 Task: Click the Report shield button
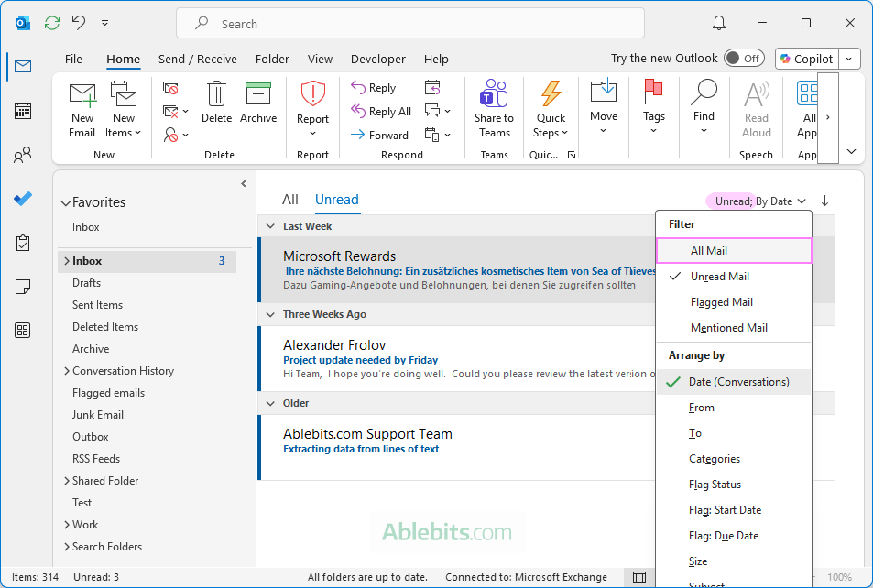coord(313,109)
